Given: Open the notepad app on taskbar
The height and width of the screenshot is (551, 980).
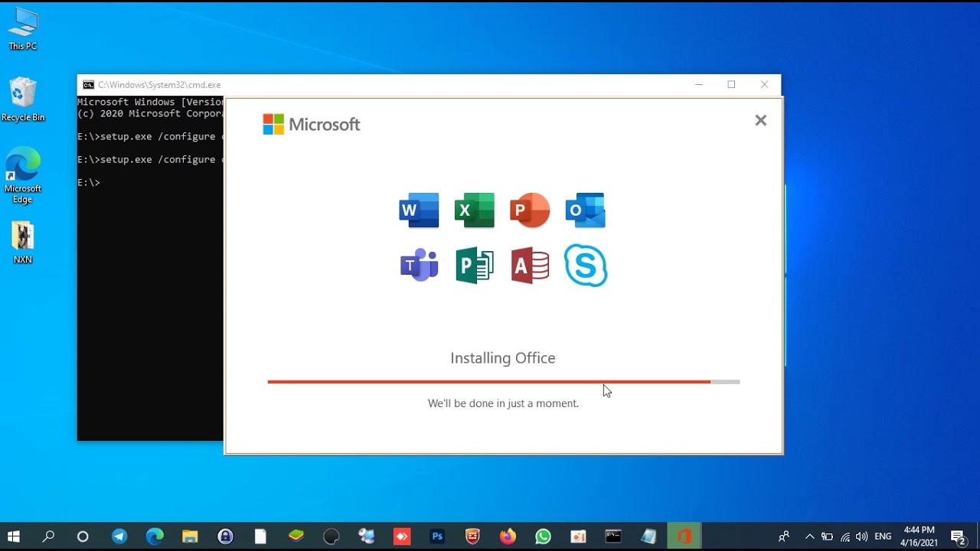Looking at the screenshot, I should coord(648,536).
